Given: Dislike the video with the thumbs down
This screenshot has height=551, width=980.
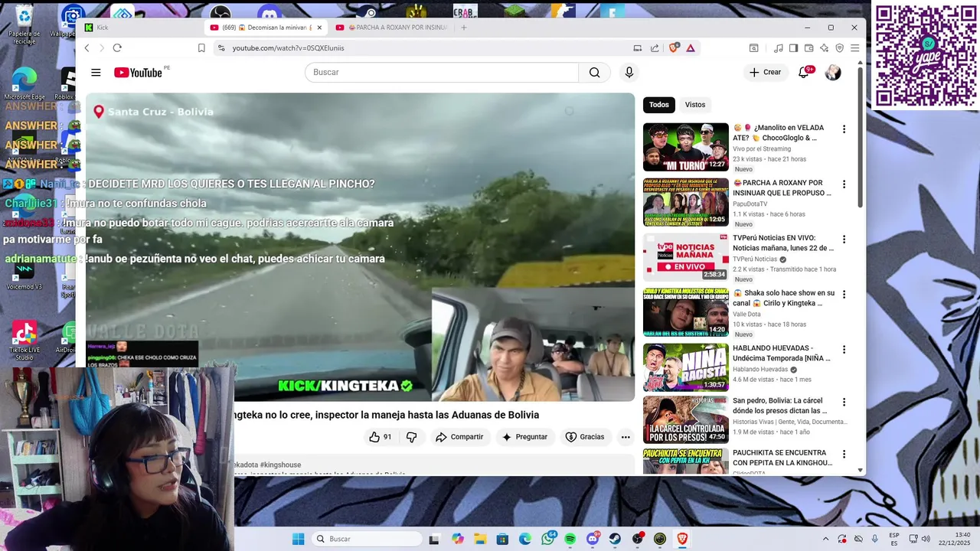Looking at the screenshot, I should pyautogui.click(x=412, y=437).
